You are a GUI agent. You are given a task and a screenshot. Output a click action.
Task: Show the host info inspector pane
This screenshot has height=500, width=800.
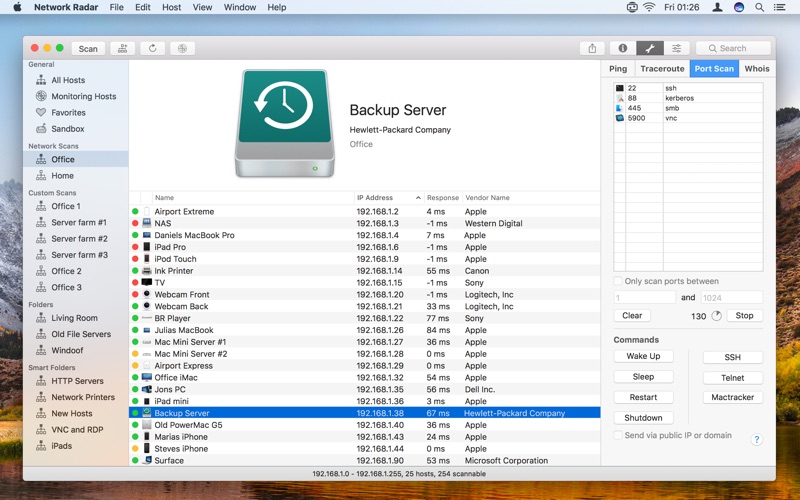[621, 48]
